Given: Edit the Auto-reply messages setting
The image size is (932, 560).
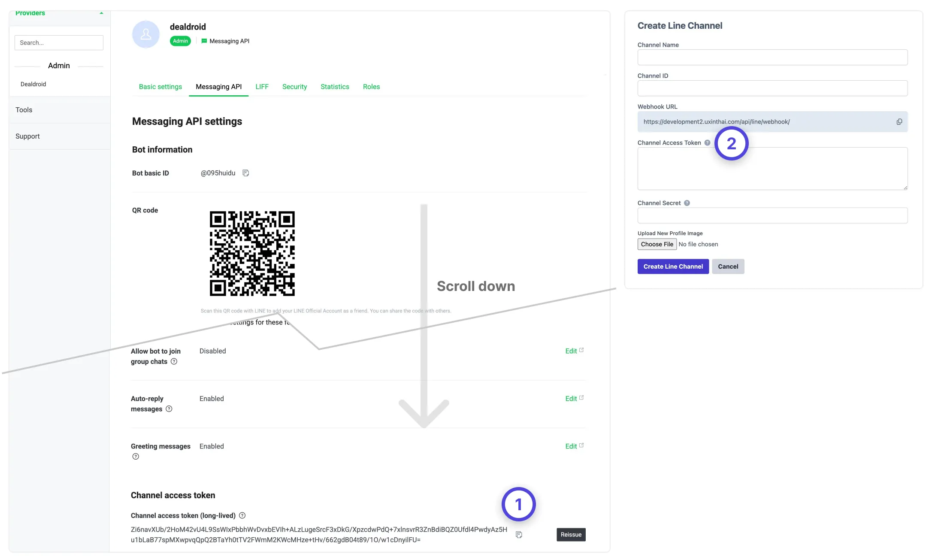Looking at the screenshot, I should (x=571, y=398).
